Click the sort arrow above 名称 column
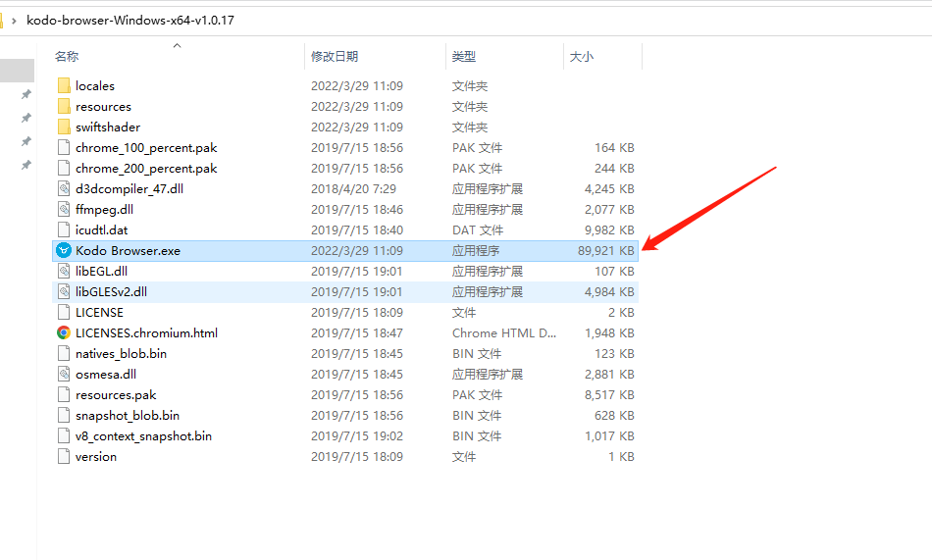 [177, 46]
